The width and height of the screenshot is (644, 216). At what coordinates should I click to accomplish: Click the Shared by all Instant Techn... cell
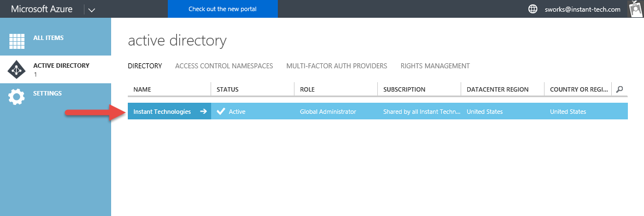tap(422, 112)
